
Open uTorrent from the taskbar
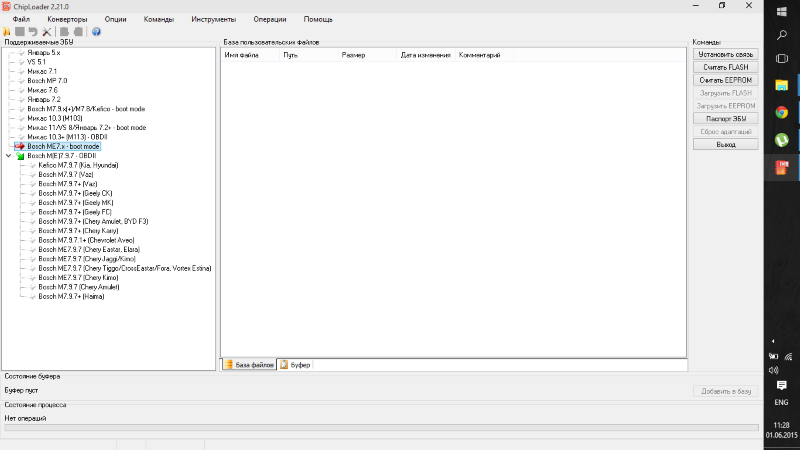point(781,140)
